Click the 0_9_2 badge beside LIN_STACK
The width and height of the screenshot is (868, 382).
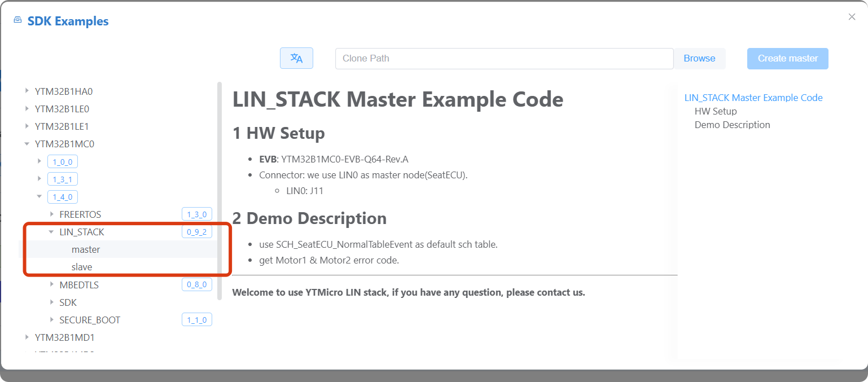[197, 232]
